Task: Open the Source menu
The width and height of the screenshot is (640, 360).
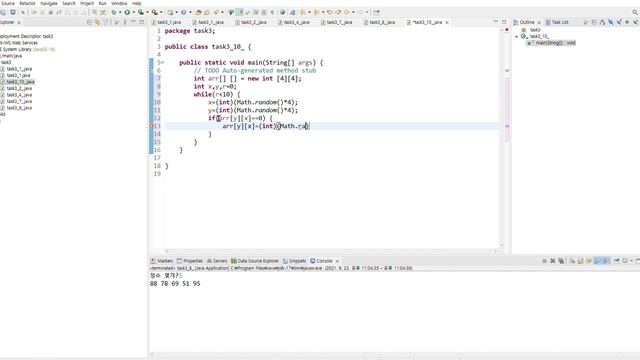Action: click(8, 3)
